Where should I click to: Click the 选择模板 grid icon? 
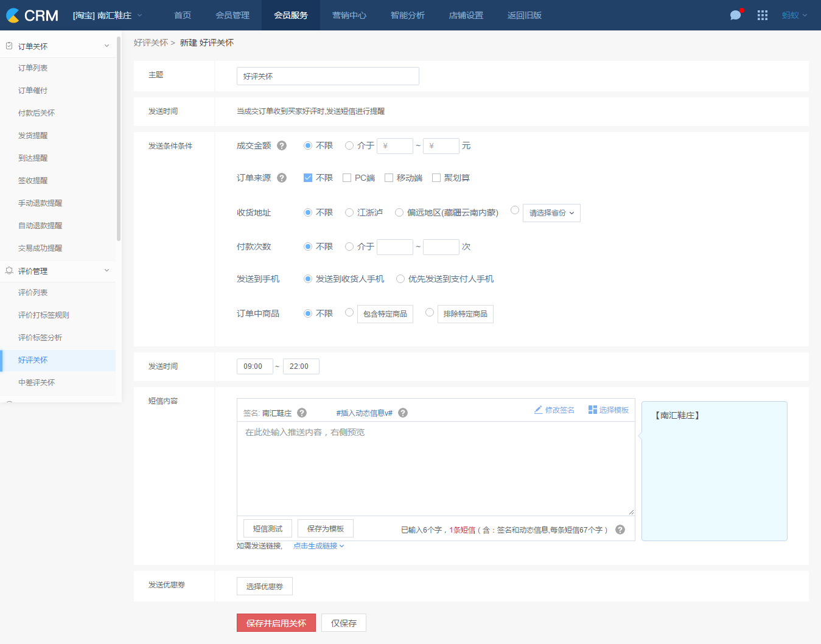click(592, 410)
